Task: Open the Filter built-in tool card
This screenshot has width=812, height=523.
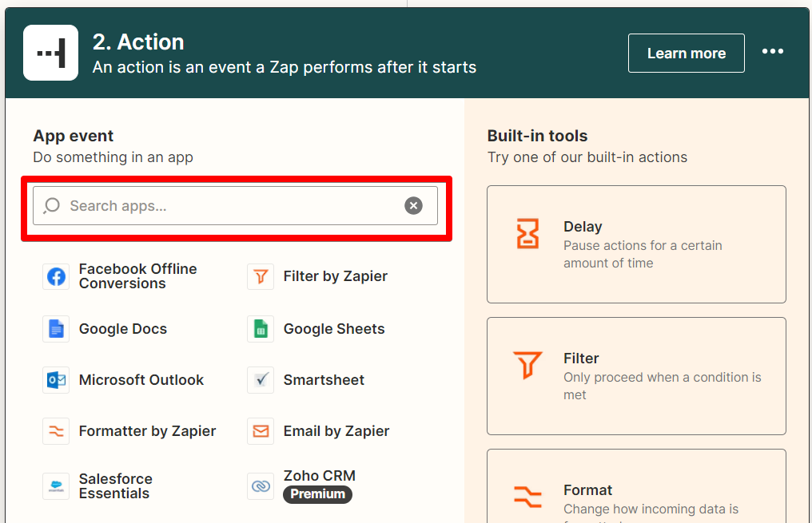Action: [636, 376]
